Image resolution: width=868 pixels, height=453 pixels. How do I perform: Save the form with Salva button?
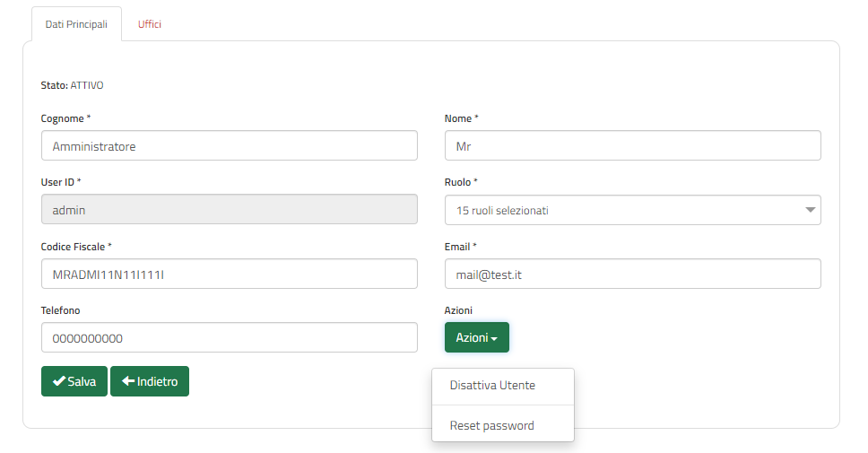coord(74,381)
